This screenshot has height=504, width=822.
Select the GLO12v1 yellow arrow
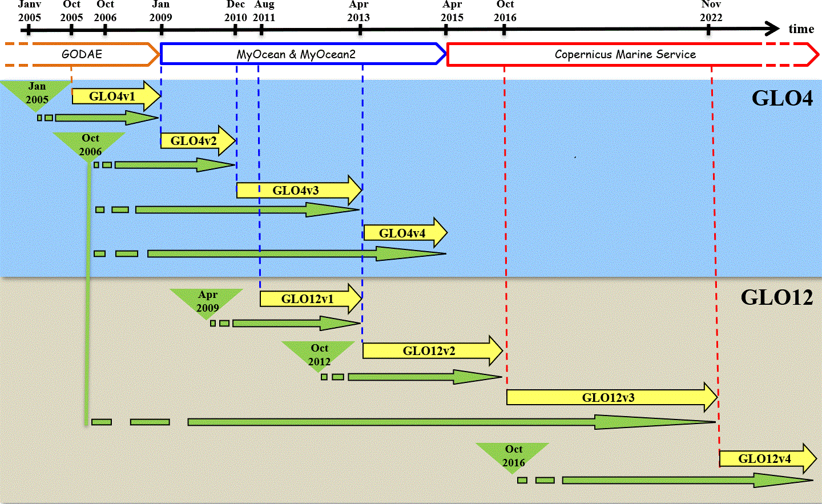(309, 299)
